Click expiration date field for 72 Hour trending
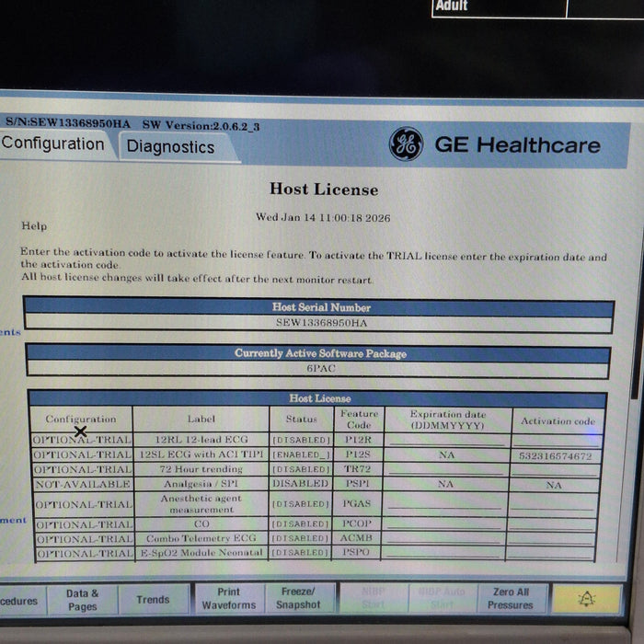The height and width of the screenshot is (644, 644). click(446, 469)
